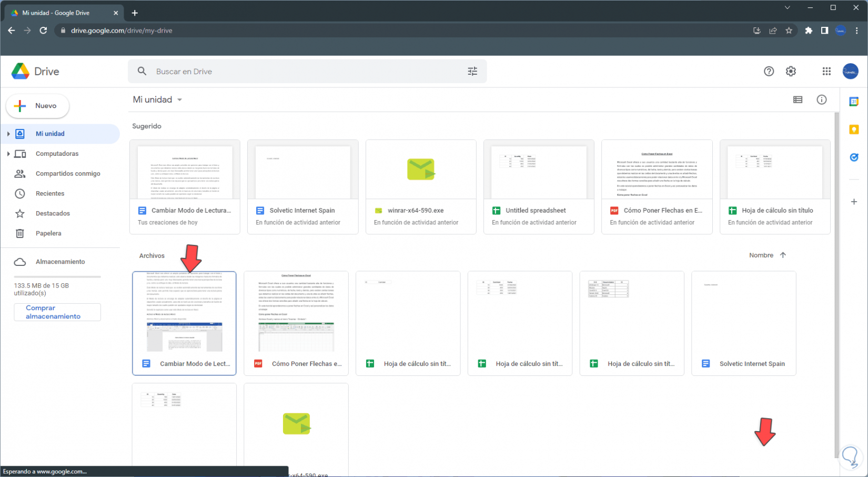Screen dimensions: 868x477
Task: Click the Nuevo button
Action: pos(37,106)
